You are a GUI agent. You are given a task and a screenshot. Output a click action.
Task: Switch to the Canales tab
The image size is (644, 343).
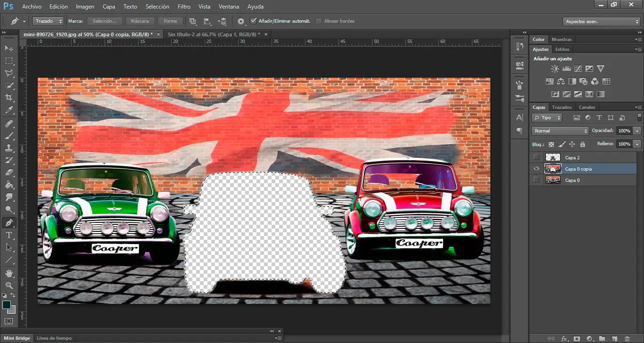tap(587, 107)
